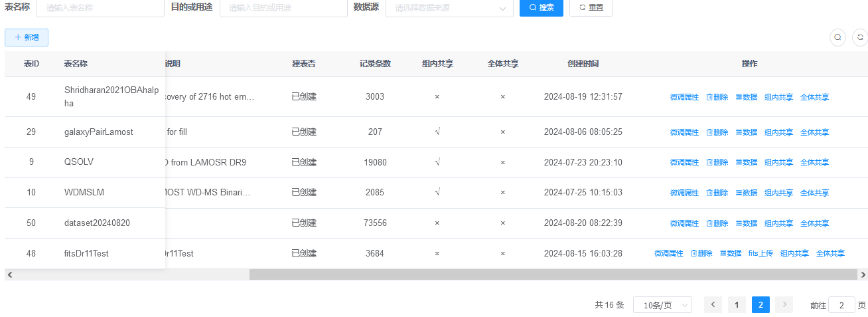Open 数据 for the fitsDr11Test row

pos(731,254)
